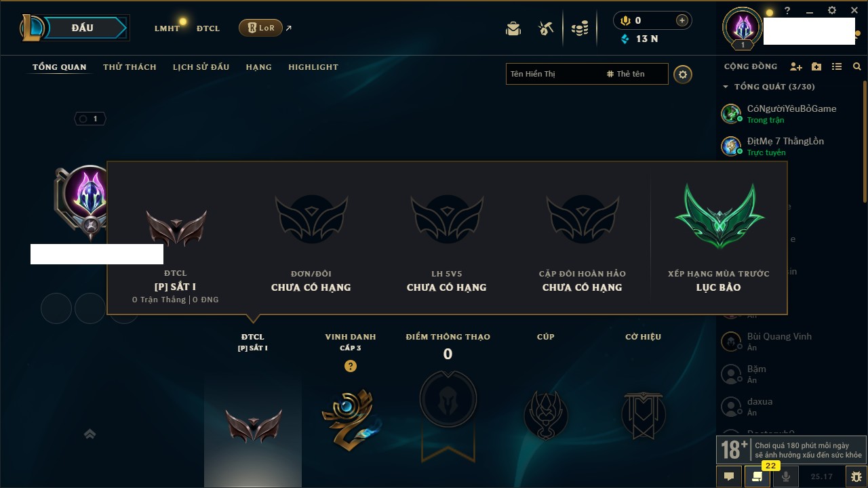Search friends with magnifier icon
This screenshot has width=868, height=488.
click(x=857, y=66)
